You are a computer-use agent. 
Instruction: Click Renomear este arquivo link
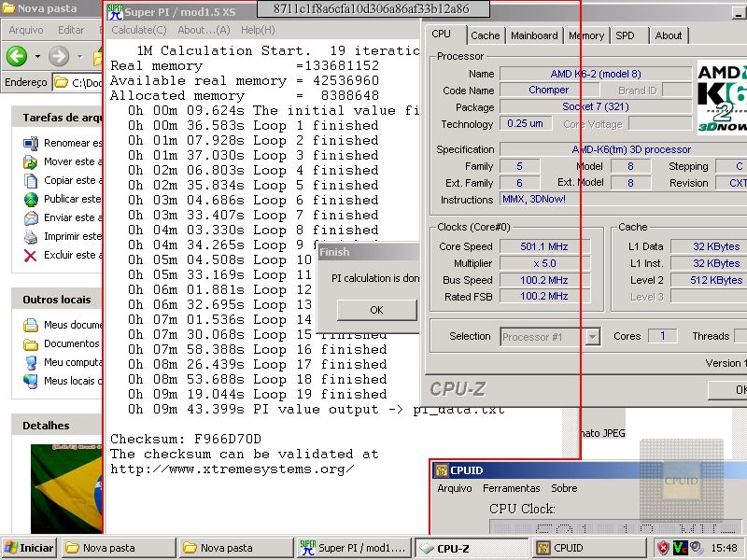pos(73,143)
